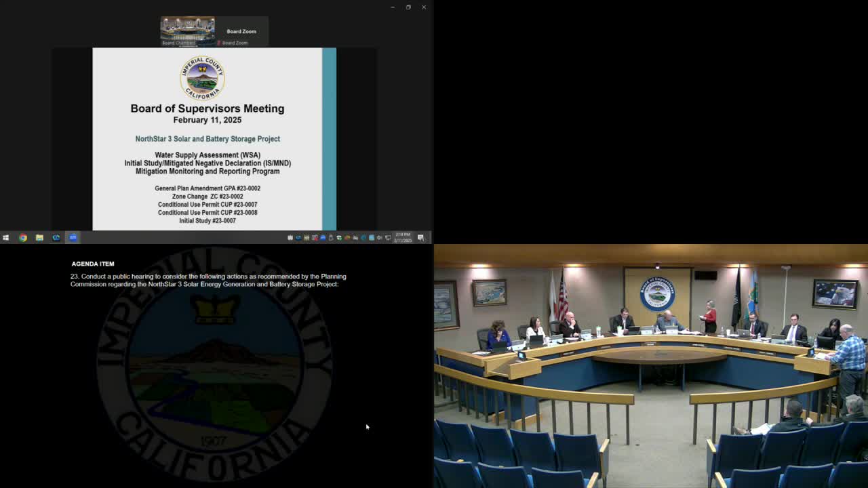This screenshot has width=868, height=488.
Task: Launch Google Chrome from the taskbar
Action: click(x=23, y=237)
